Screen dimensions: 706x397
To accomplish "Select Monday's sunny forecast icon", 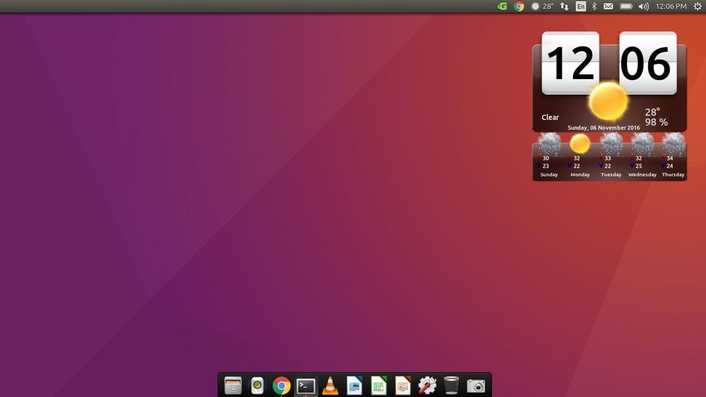I will [580, 144].
